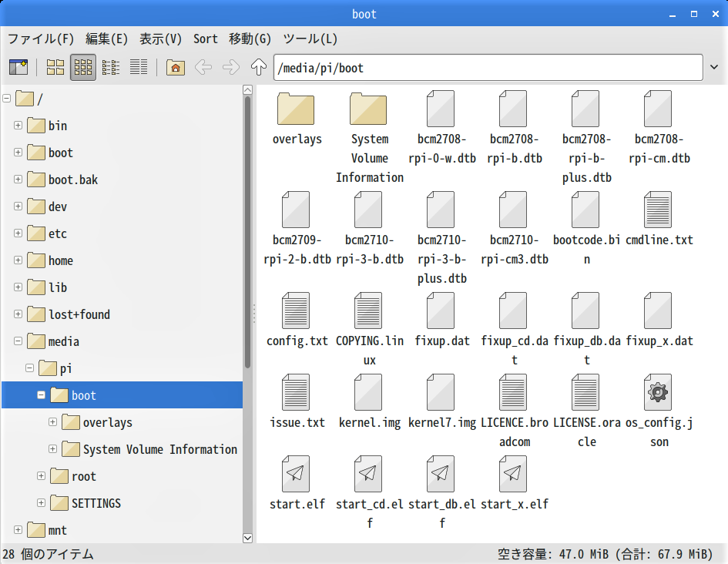Expand the etc folder in tree
This screenshot has width=728, height=564.
click(18, 233)
